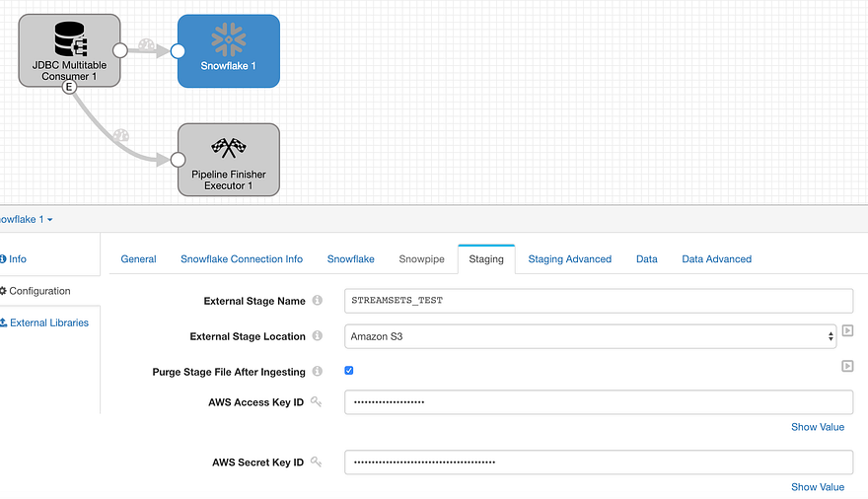Click the JDBC Consumer output port circle
This screenshot has height=499, width=868.
point(120,50)
